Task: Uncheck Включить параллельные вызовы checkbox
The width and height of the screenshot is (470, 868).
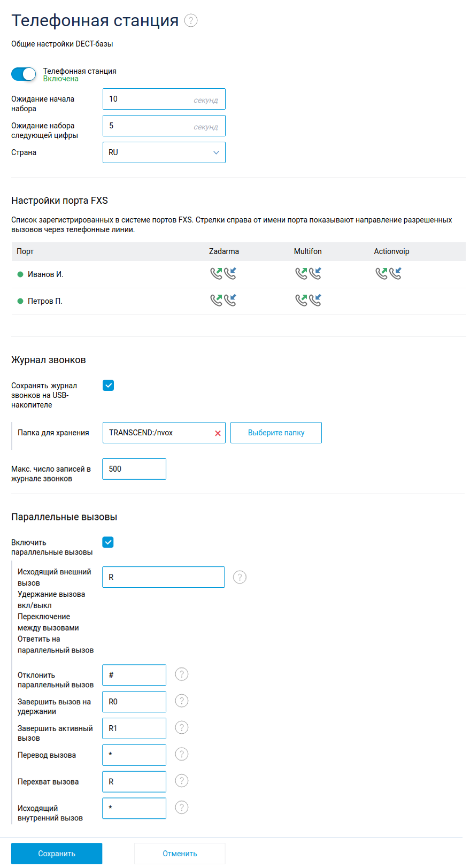Action: click(108, 542)
